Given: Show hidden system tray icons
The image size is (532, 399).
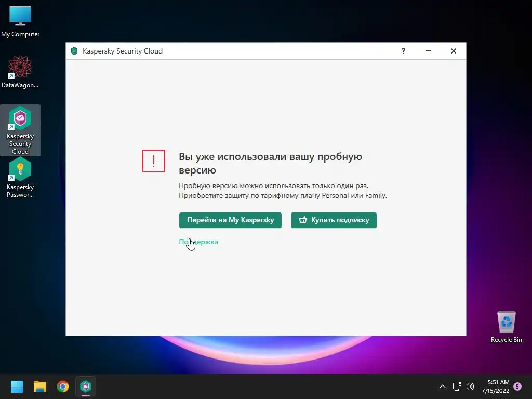Looking at the screenshot, I should [x=443, y=387].
